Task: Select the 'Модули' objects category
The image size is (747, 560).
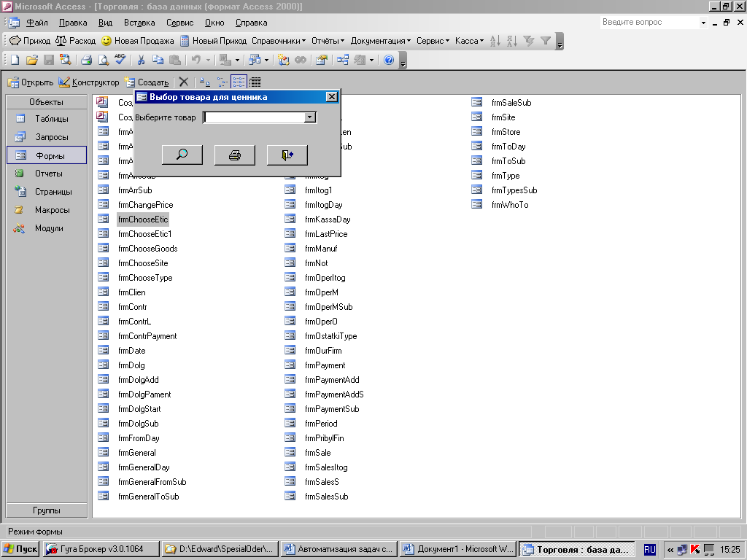Action: [47, 228]
